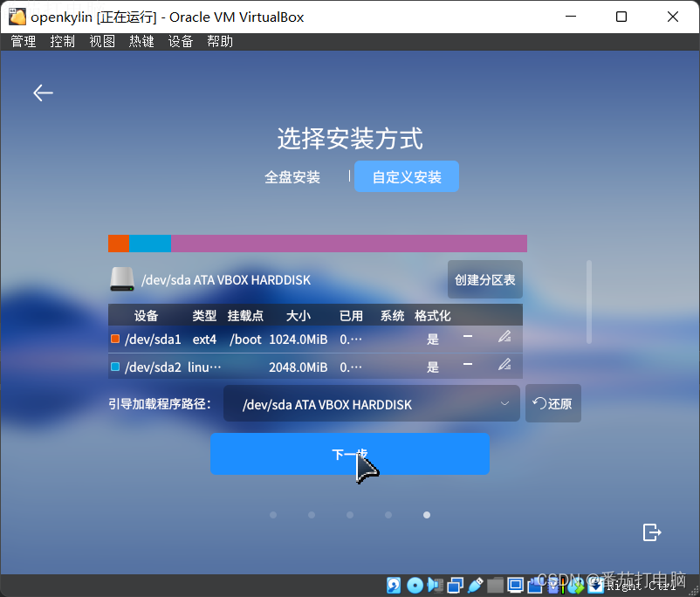The image size is (700, 597).
Task: Open USB devices from VirtualBox status bar
Action: click(476, 585)
